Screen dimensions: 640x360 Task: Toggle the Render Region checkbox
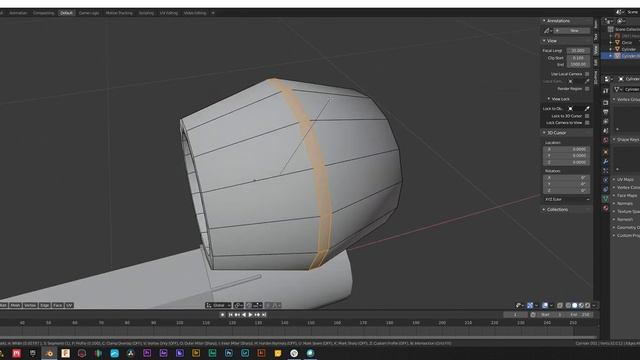[x=587, y=89]
